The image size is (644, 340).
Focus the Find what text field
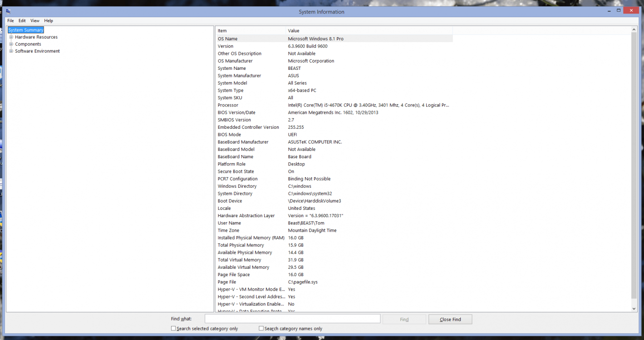tap(292, 319)
